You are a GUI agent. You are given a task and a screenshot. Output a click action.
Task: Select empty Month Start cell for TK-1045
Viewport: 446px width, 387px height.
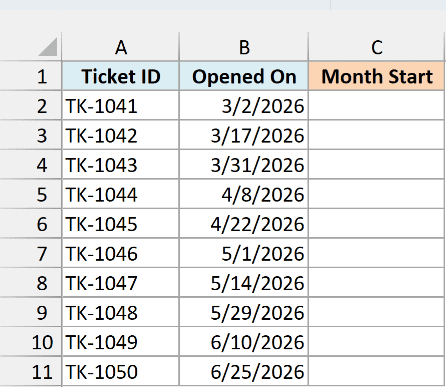[377, 223]
